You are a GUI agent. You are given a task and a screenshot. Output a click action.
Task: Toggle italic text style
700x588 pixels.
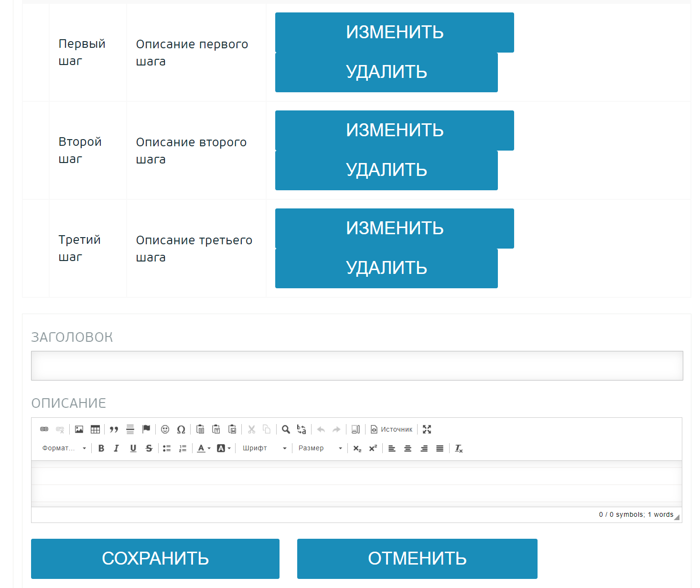pos(117,448)
